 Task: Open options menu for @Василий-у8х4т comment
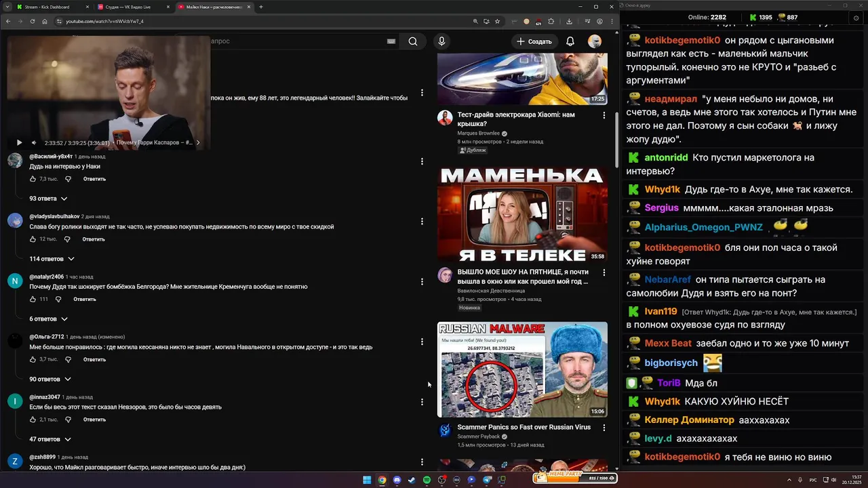tap(422, 161)
